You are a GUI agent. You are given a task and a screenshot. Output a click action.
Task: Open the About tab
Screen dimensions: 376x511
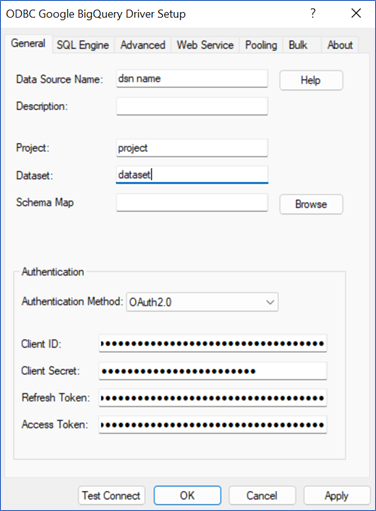[x=340, y=45]
